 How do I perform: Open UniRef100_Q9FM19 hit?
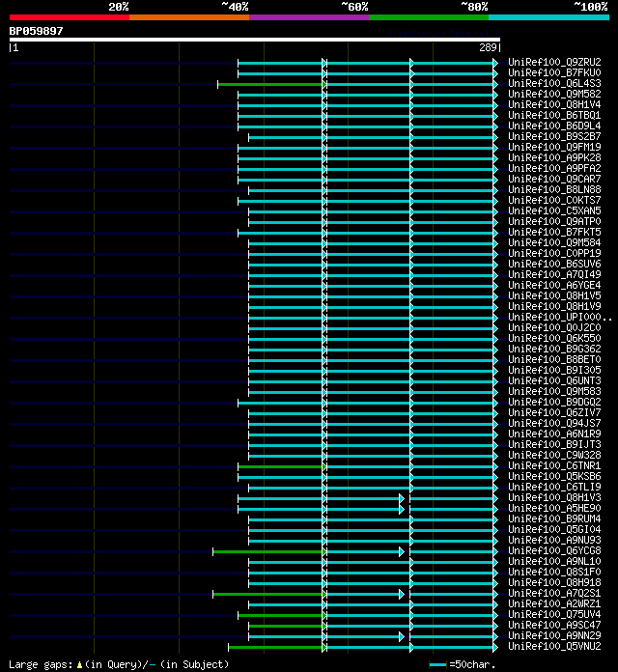pyautogui.click(x=554, y=147)
